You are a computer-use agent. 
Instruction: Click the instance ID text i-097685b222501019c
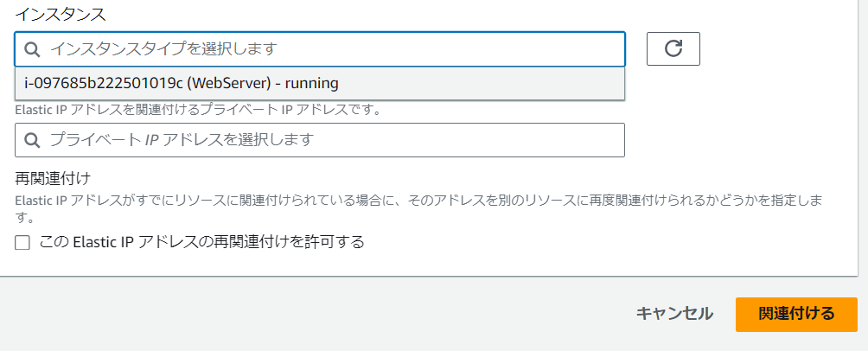104,84
